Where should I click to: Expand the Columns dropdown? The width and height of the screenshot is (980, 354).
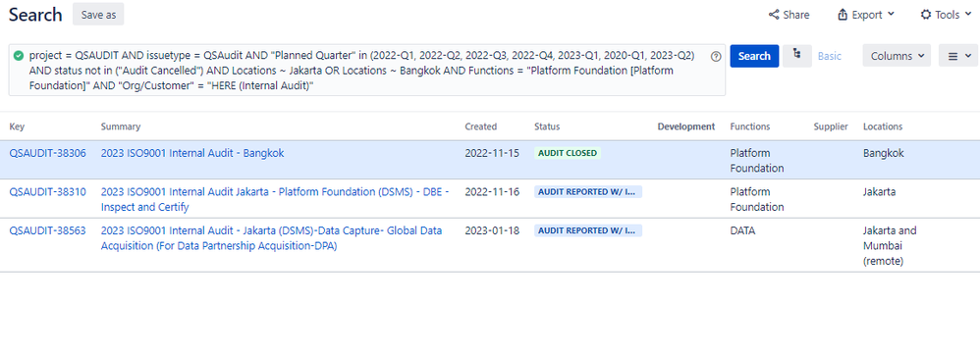coord(897,56)
